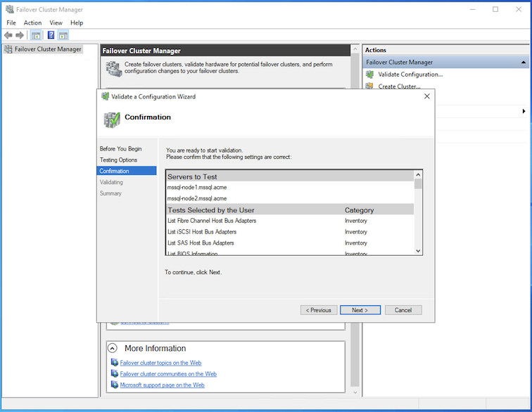Screen dimensions: 532x412
Task: Select mssql-node1.mssql.acme server entry
Action: click(197, 187)
